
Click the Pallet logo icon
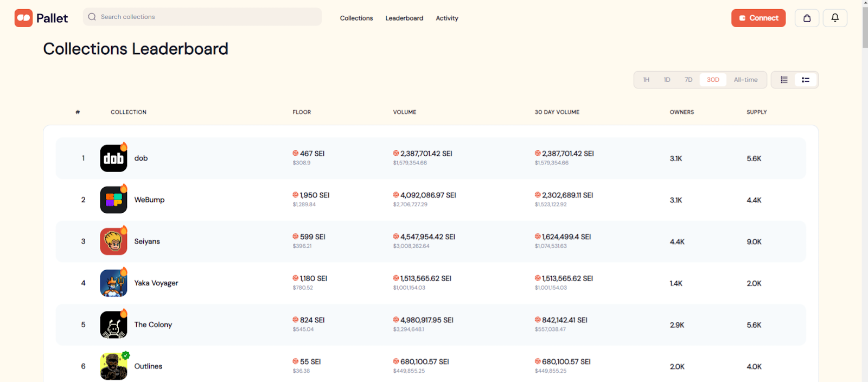23,18
